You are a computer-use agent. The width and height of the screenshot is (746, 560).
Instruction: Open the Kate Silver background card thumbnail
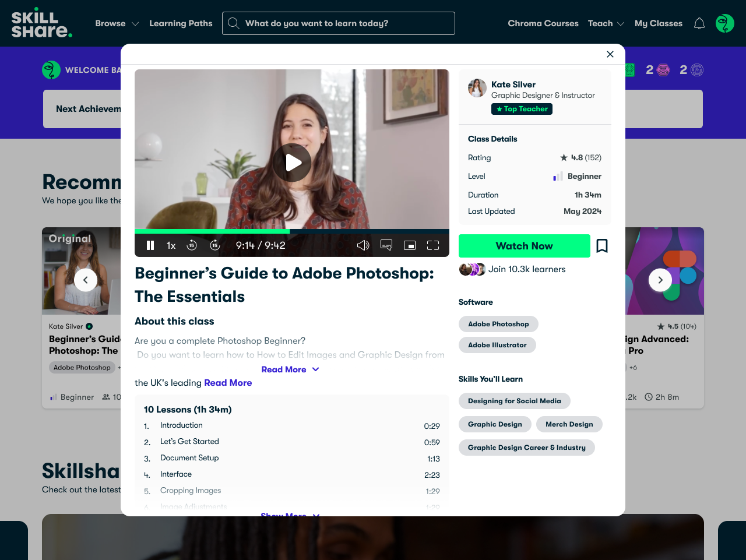click(82, 271)
